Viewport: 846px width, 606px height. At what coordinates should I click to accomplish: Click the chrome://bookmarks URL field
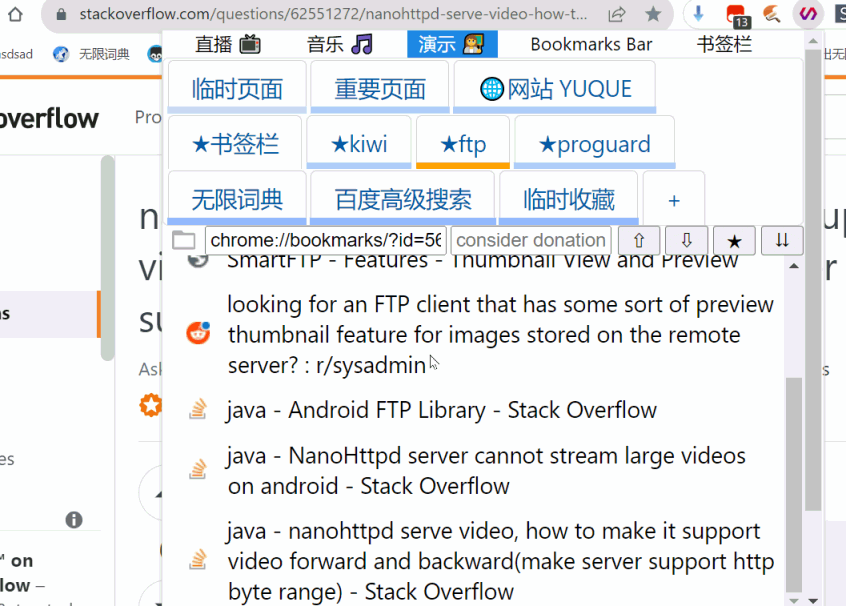coord(325,240)
